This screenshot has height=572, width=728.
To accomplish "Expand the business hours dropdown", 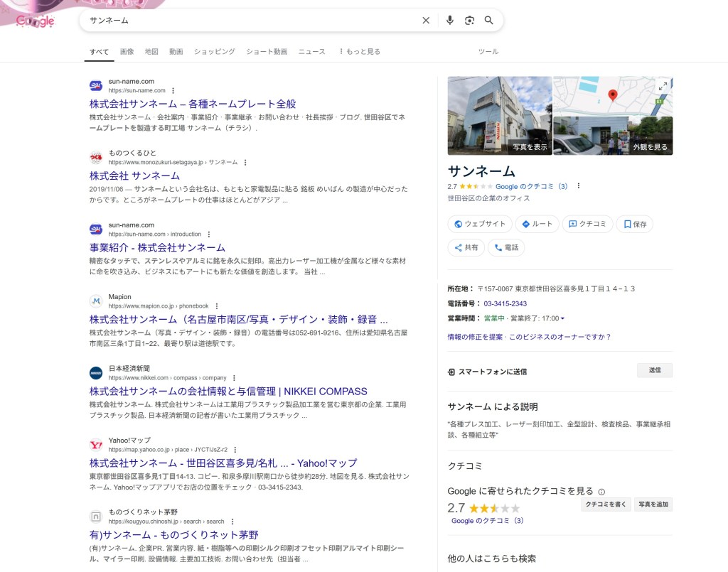I will pyautogui.click(x=562, y=318).
